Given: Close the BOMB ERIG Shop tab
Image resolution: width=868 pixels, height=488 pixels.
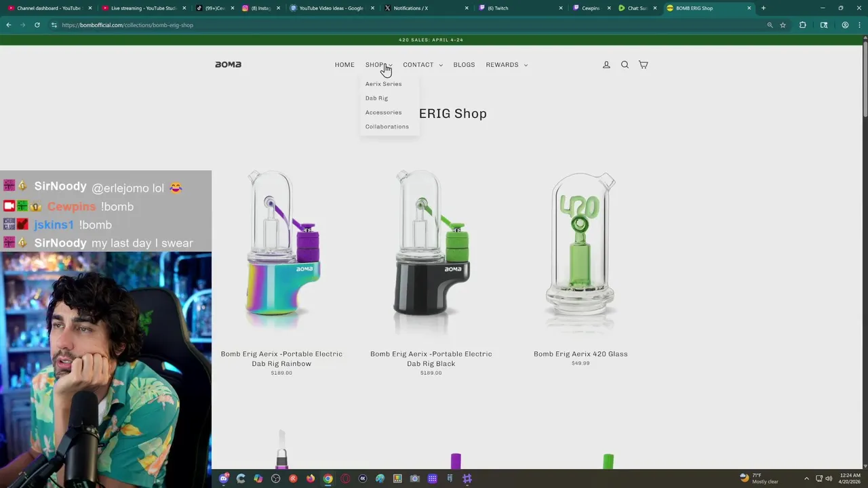Looking at the screenshot, I should click(x=749, y=8).
